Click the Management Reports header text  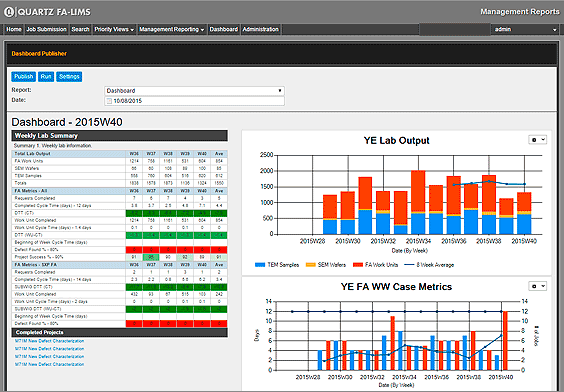(x=520, y=12)
